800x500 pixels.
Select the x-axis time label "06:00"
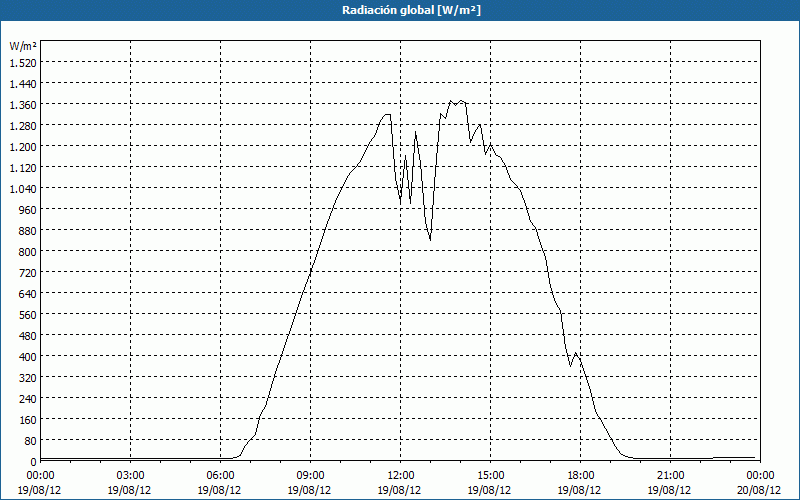pos(220,476)
